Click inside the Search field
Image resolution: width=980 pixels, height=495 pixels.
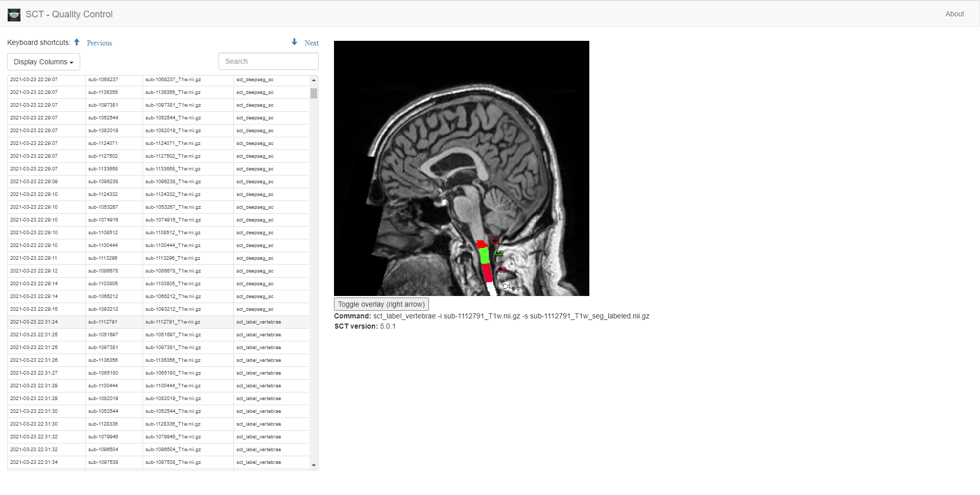tap(268, 61)
